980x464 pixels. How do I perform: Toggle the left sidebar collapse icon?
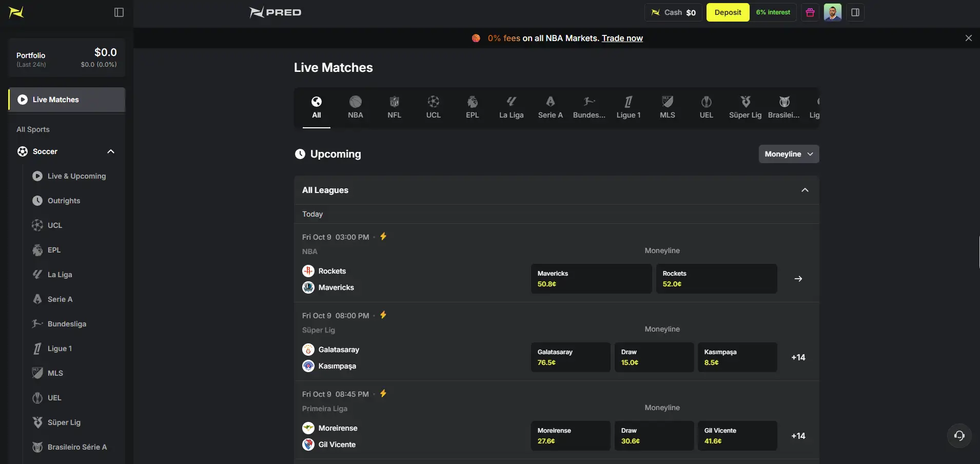pyautogui.click(x=119, y=12)
